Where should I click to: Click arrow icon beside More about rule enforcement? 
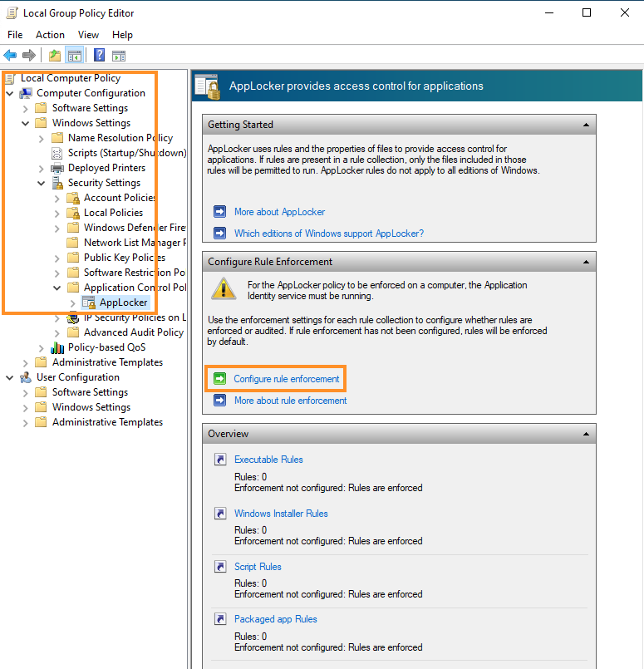point(219,401)
